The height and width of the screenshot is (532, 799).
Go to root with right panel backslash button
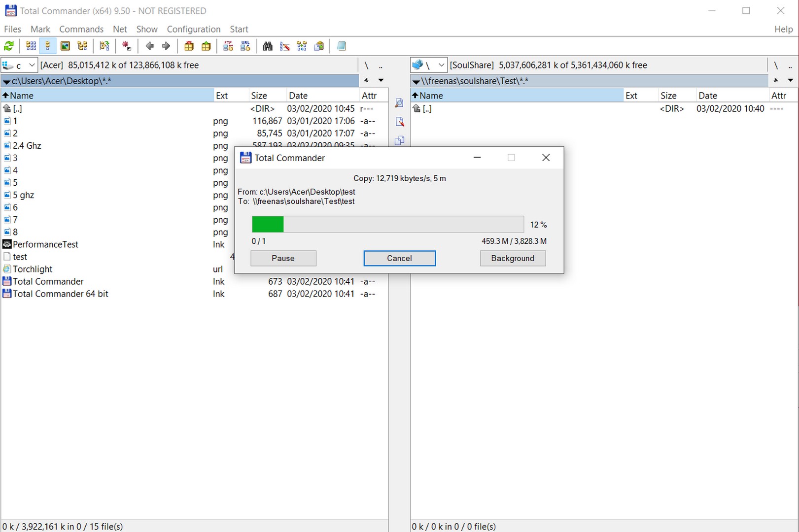(x=776, y=66)
